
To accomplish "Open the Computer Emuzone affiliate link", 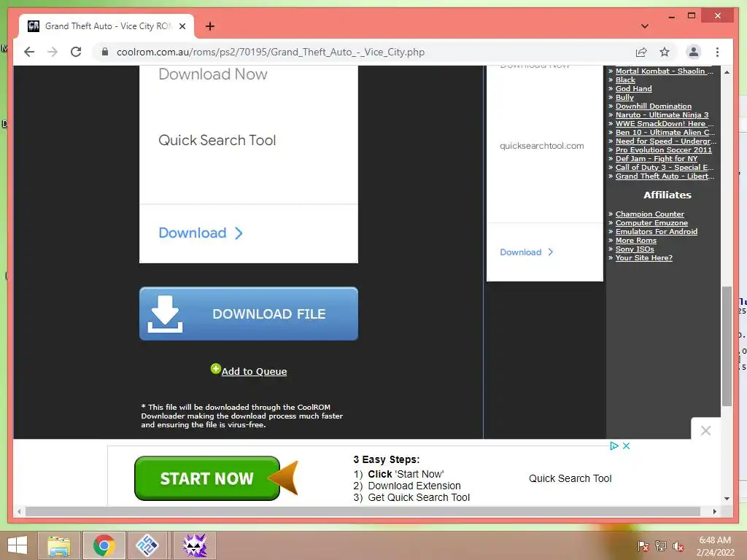I will click(651, 223).
